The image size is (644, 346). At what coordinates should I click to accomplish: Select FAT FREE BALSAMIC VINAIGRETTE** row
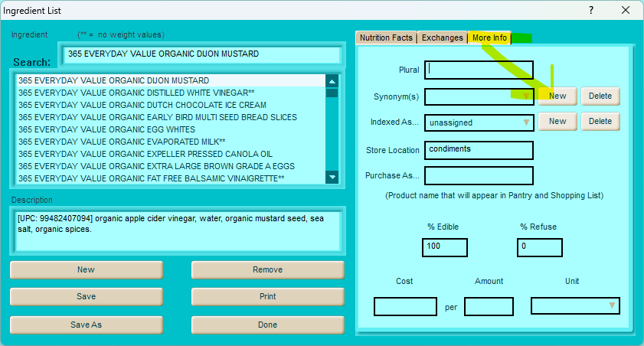point(171,178)
